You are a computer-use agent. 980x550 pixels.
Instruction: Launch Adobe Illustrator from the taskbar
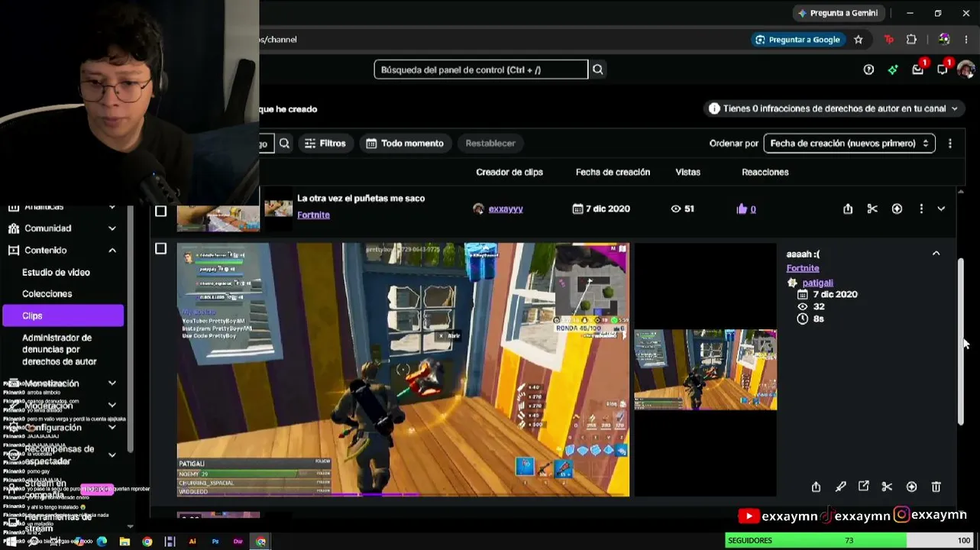click(192, 542)
